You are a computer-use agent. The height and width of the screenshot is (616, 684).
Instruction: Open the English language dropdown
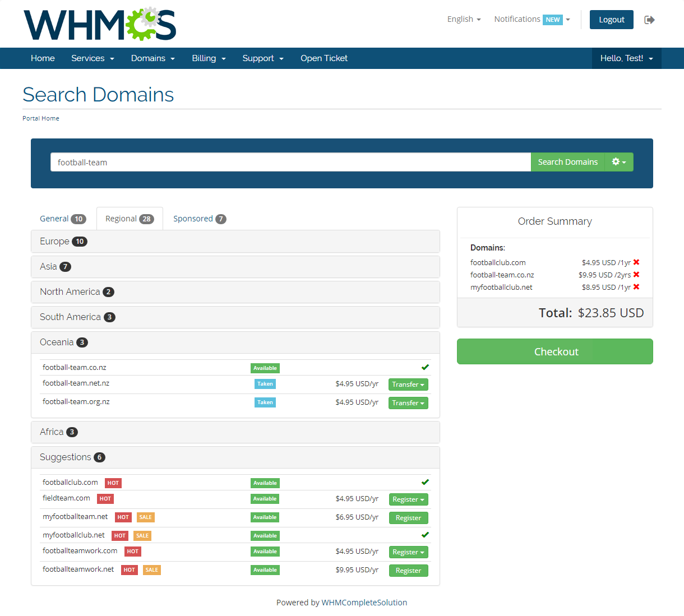tap(464, 19)
